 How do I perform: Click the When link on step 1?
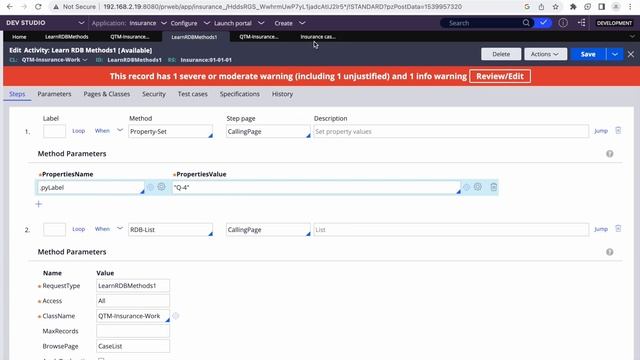tap(102, 131)
